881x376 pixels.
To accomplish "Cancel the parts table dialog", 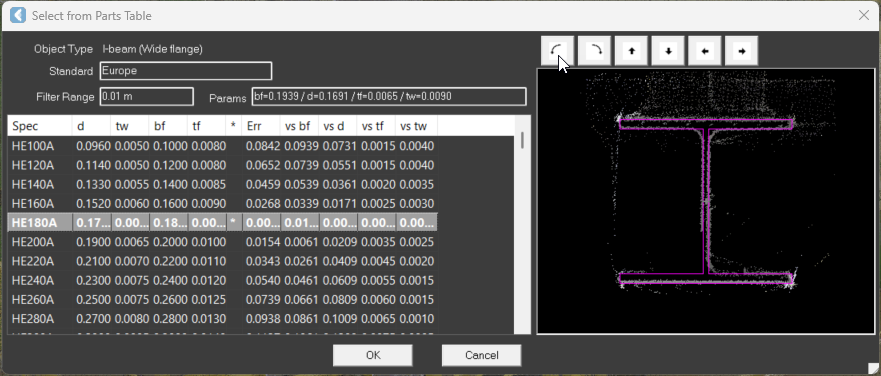I will (x=482, y=355).
